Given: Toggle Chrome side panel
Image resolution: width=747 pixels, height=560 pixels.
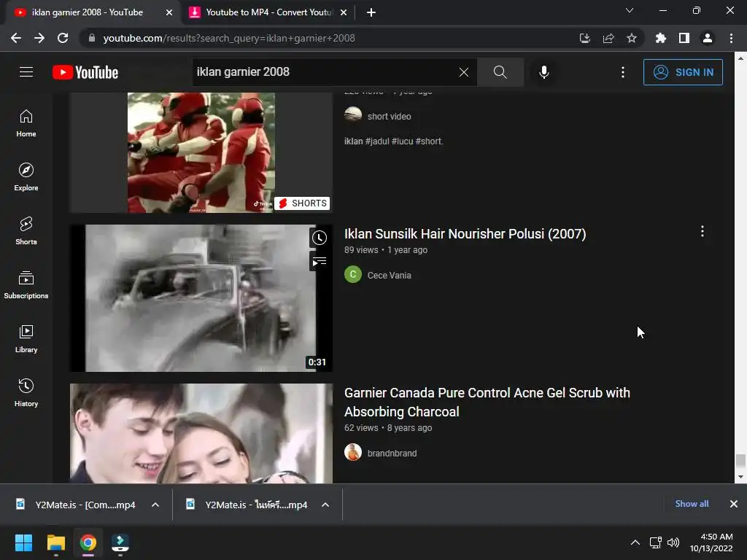Looking at the screenshot, I should pyautogui.click(x=684, y=38).
